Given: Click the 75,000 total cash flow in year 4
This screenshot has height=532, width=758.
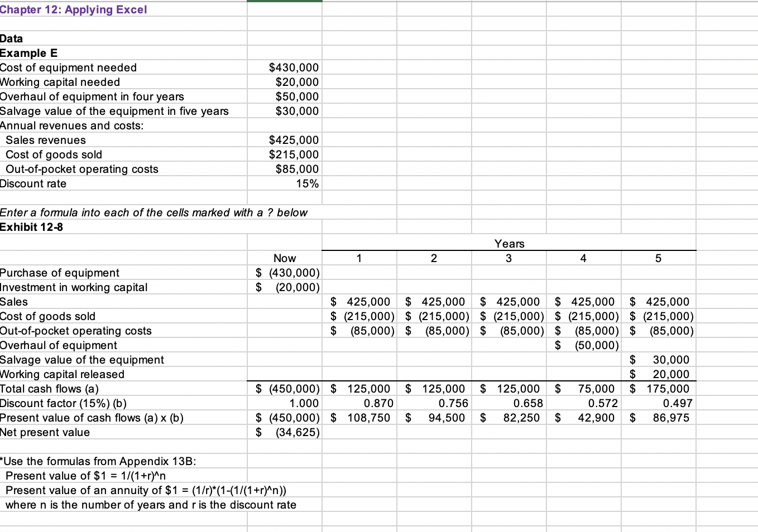Looking at the screenshot, I should coord(584,389).
